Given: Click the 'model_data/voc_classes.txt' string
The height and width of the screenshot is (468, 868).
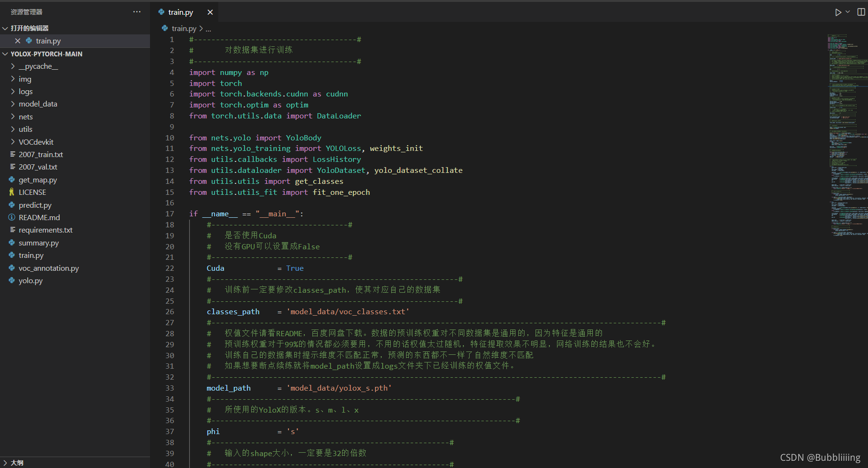Looking at the screenshot, I should (348, 312).
